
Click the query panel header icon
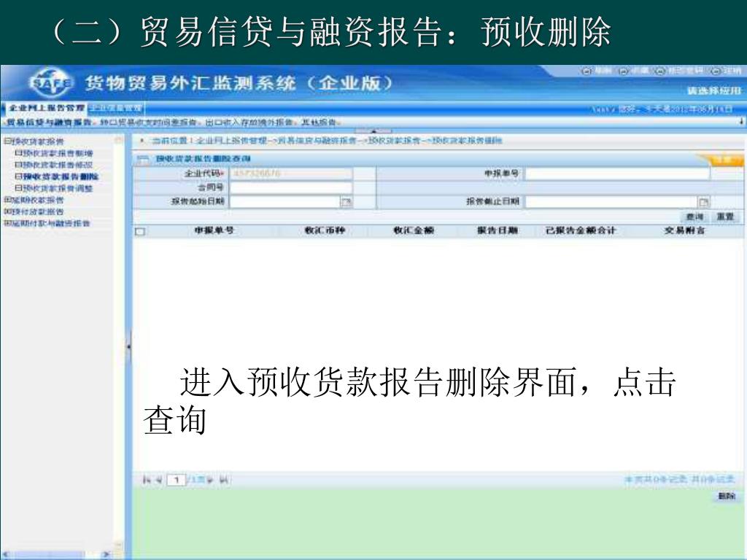point(142,159)
